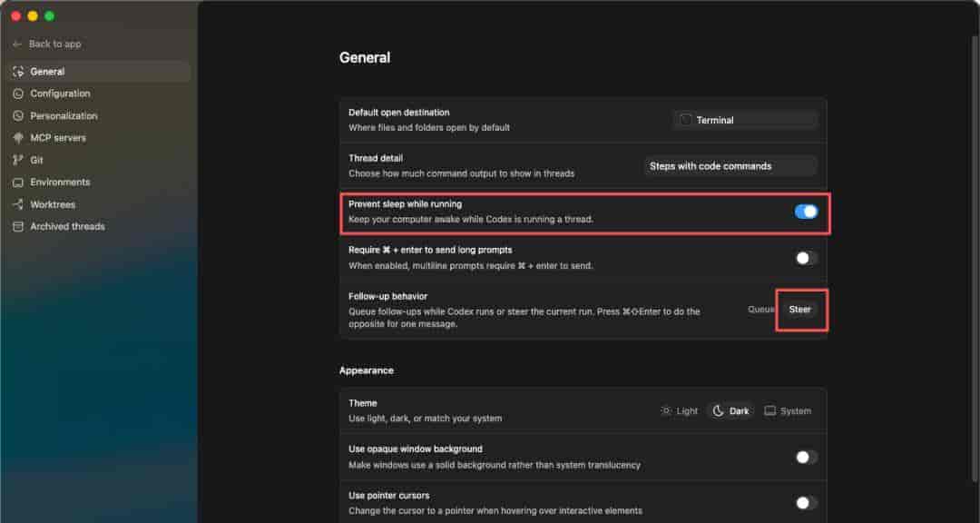Image resolution: width=980 pixels, height=523 pixels.
Task: Click the General sidebar icon
Action: tap(18, 72)
